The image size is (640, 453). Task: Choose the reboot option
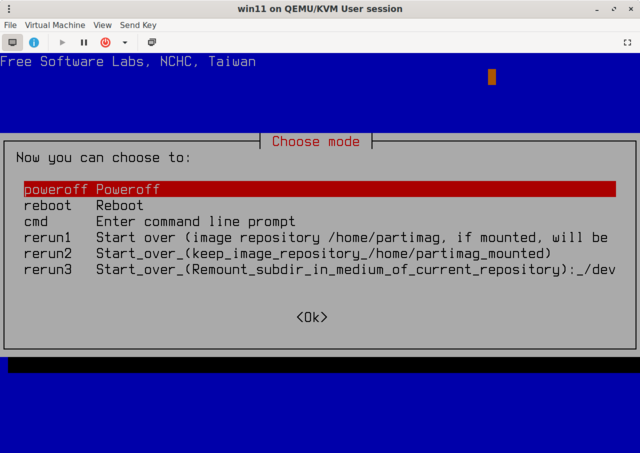coord(84,206)
